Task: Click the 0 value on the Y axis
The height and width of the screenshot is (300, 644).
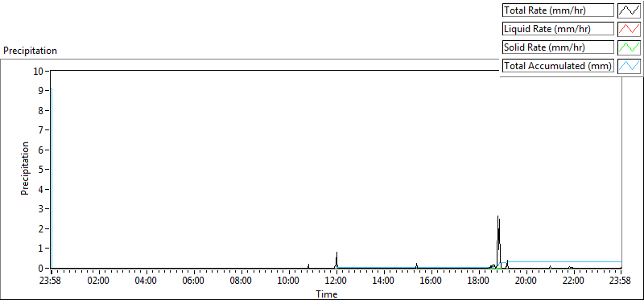Action: click(x=41, y=268)
